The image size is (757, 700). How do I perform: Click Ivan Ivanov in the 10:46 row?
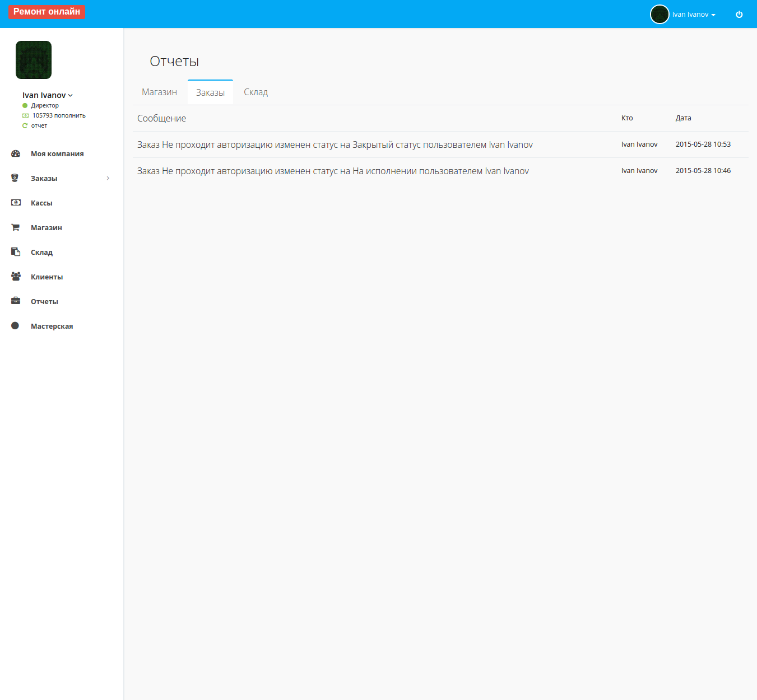pyautogui.click(x=639, y=171)
